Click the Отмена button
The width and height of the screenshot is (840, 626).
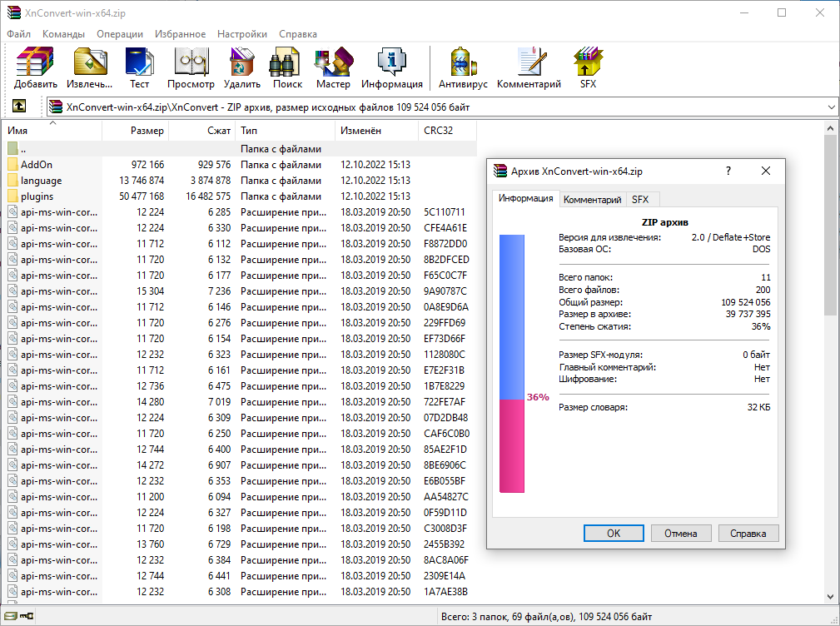(680, 534)
